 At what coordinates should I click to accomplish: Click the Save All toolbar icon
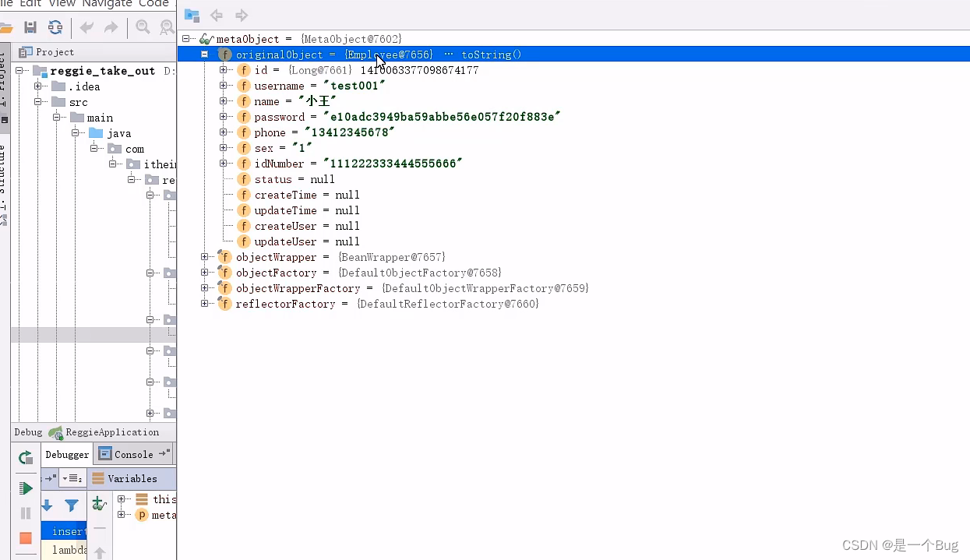click(x=30, y=27)
